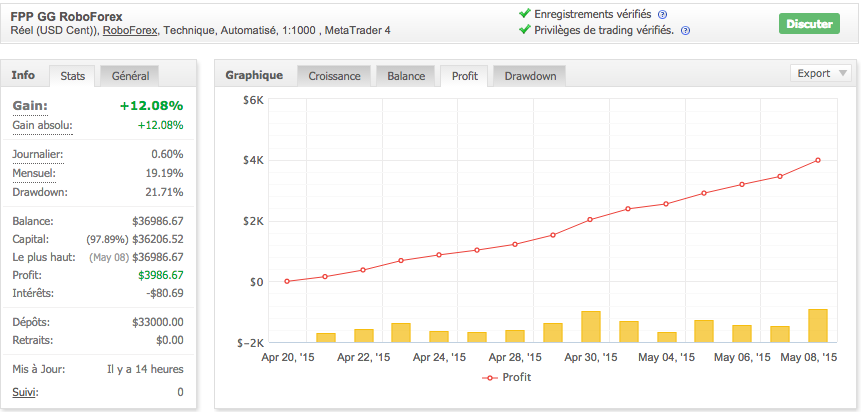Click help icon beside Enregistrements vérifiés
The width and height of the screenshot is (861, 412).
coord(662,15)
